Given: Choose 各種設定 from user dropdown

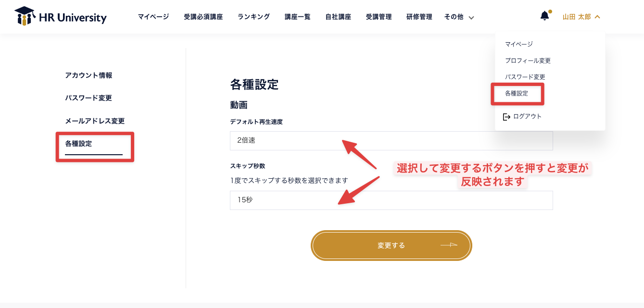Looking at the screenshot, I should (x=517, y=94).
